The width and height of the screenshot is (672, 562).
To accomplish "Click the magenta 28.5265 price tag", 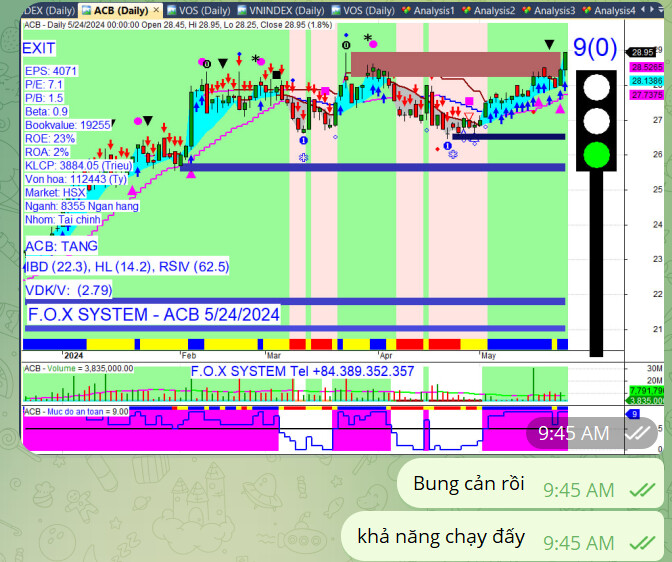I will (x=647, y=67).
